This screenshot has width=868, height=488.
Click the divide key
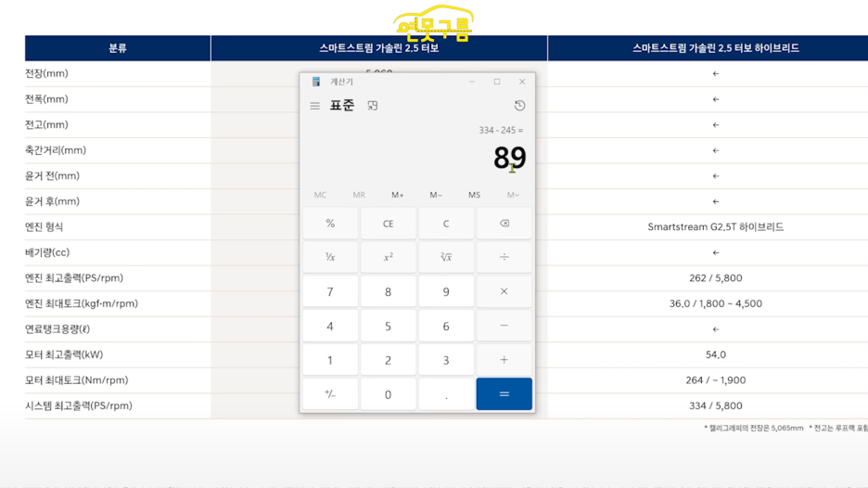[504, 257]
